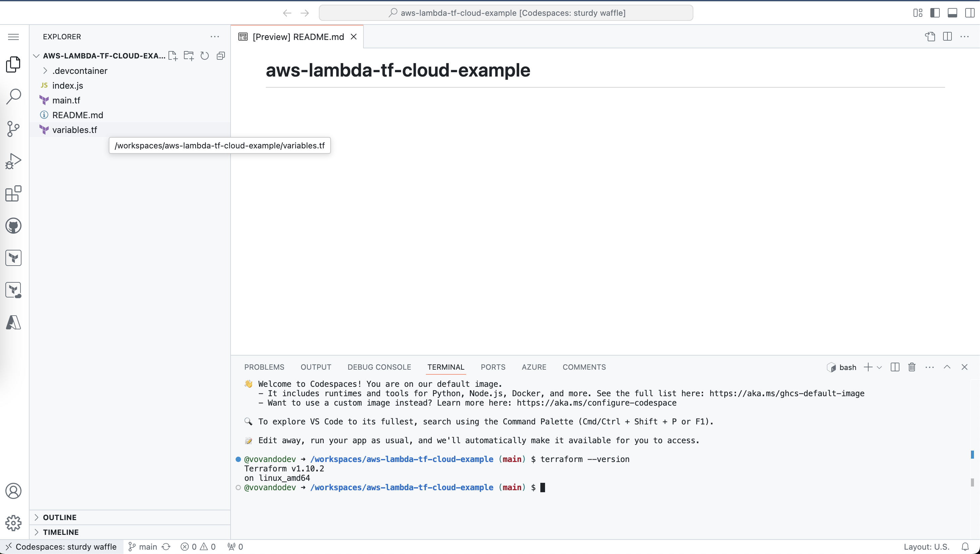Open the HCP Terraform cloud view

click(13, 290)
